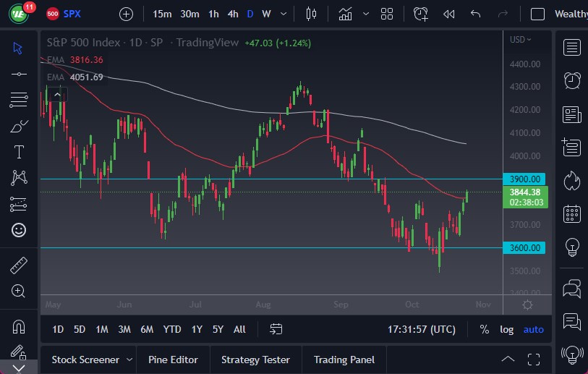Viewport: 588px width, 374px height.
Task: Toggle percent scale mode
Action: coord(484,329)
